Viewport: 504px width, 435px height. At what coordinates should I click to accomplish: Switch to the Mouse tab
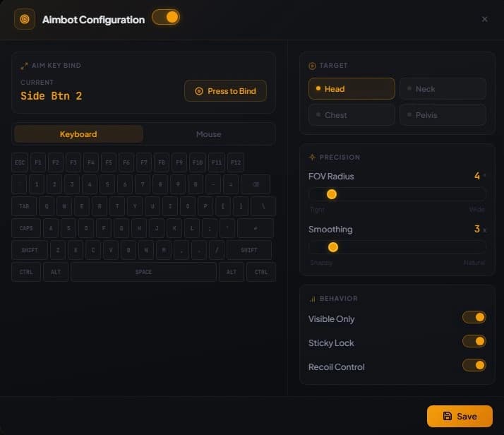pos(209,134)
